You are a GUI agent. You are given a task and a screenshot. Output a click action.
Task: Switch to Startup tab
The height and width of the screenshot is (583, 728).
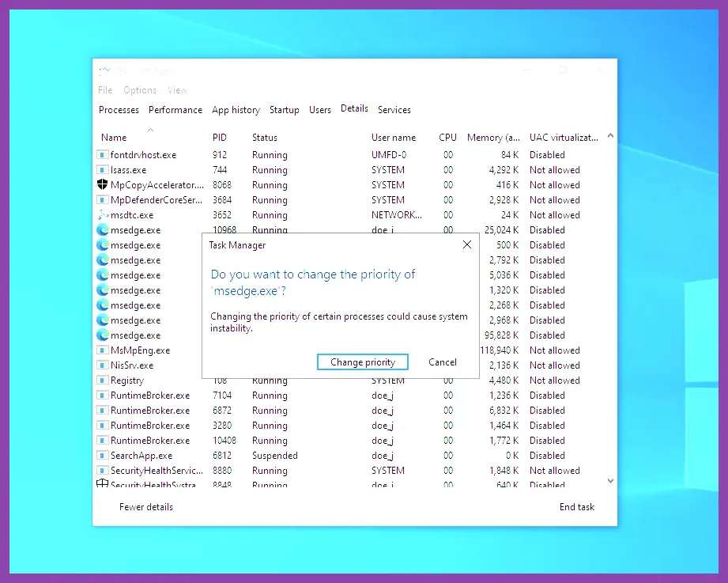click(284, 110)
